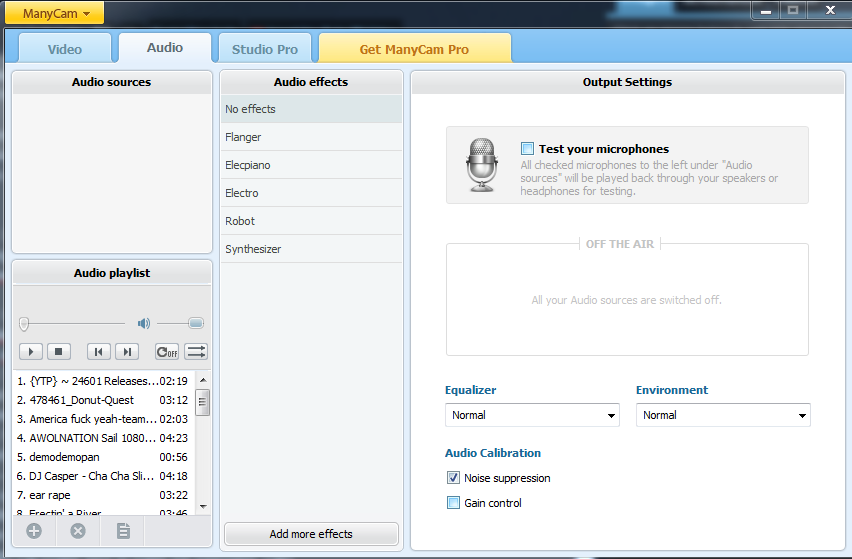Viewport: 852px width, 559px height.
Task: Disable Noise suppression checkbox
Action: pos(453,478)
